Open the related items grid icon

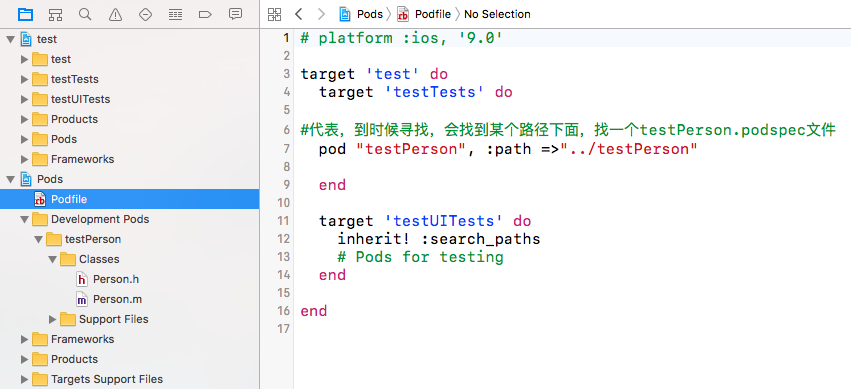[275, 14]
